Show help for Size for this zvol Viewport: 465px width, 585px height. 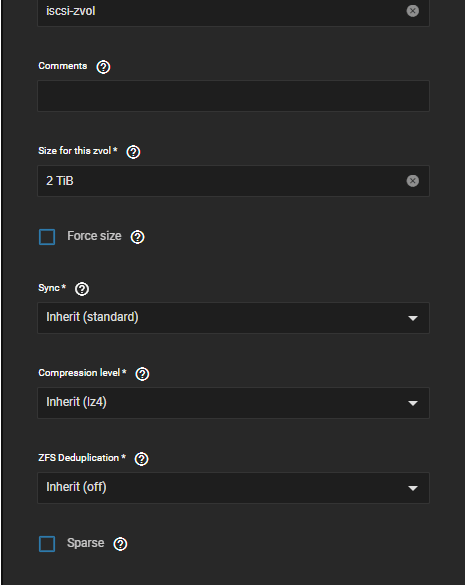click(133, 152)
